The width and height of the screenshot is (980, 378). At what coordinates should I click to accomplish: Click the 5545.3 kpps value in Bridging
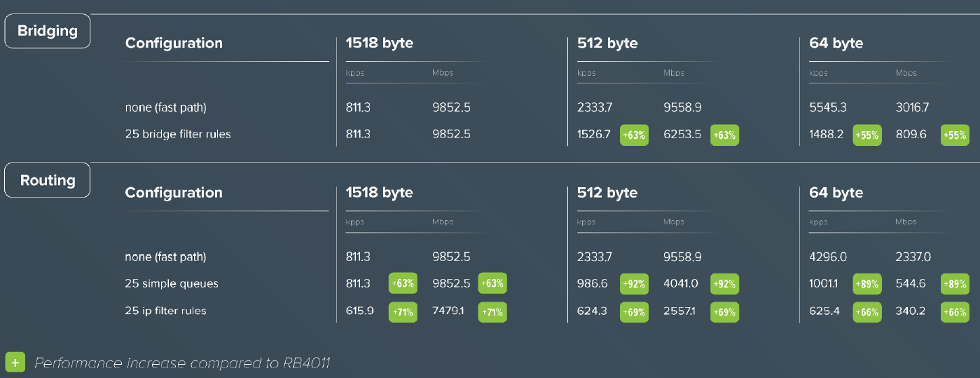click(x=828, y=108)
